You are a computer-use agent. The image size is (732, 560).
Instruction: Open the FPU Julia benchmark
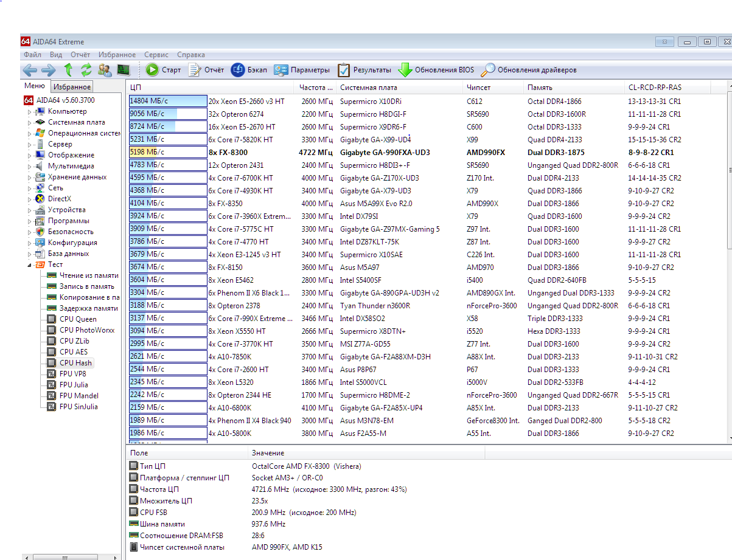tap(74, 385)
